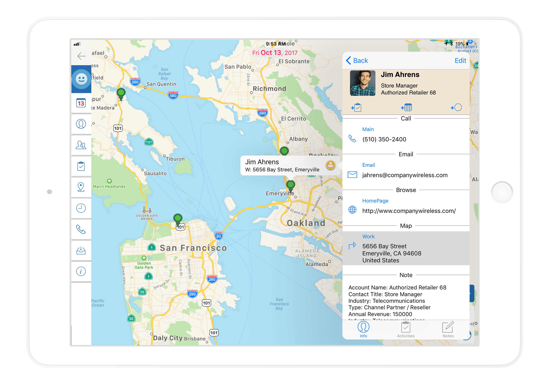
Task: Open the Phone calls sidebar icon
Action: pyautogui.click(x=81, y=229)
